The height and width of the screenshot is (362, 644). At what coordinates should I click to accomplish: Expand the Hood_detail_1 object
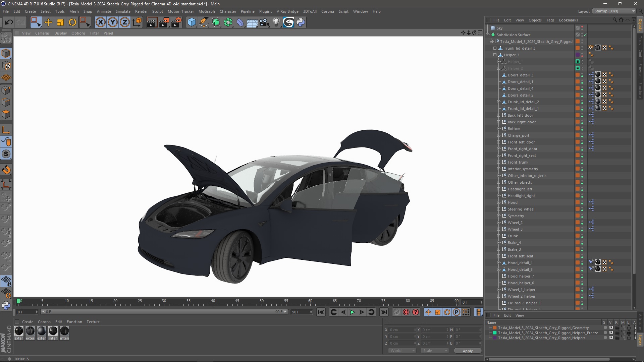click(499, 263)
